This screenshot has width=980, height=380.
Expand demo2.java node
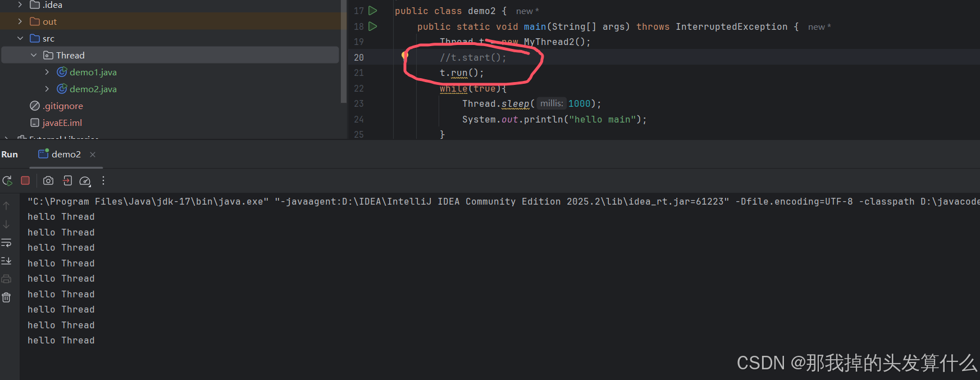pyautogui.click(x=47, y=89)
